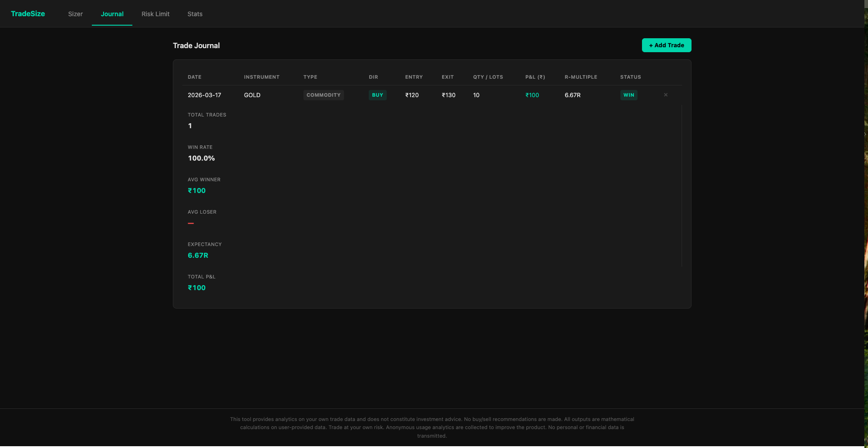Click the 6.67R R-Multiple value
This screenshot has height=448, width=868.
[572, 95]
